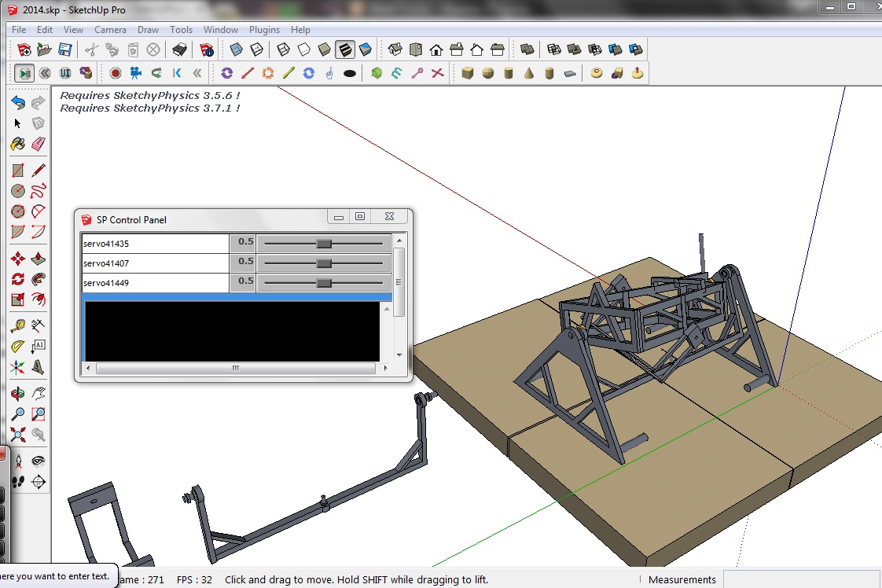The width and height of the screenshot is (882, 588).
Task: Choose the Push/Pull tool
Action: point(38,257)
